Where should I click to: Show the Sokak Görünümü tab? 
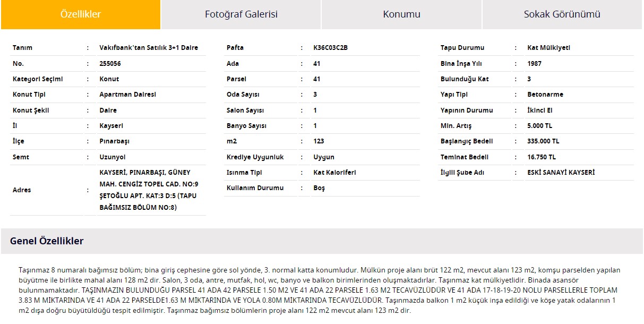(562, 14)
